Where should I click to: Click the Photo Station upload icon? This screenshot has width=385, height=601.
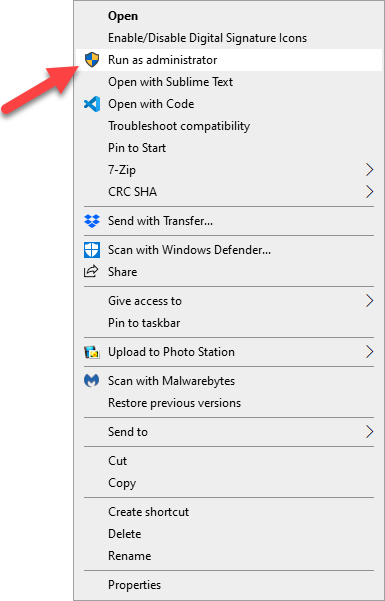tap(92, 352)
